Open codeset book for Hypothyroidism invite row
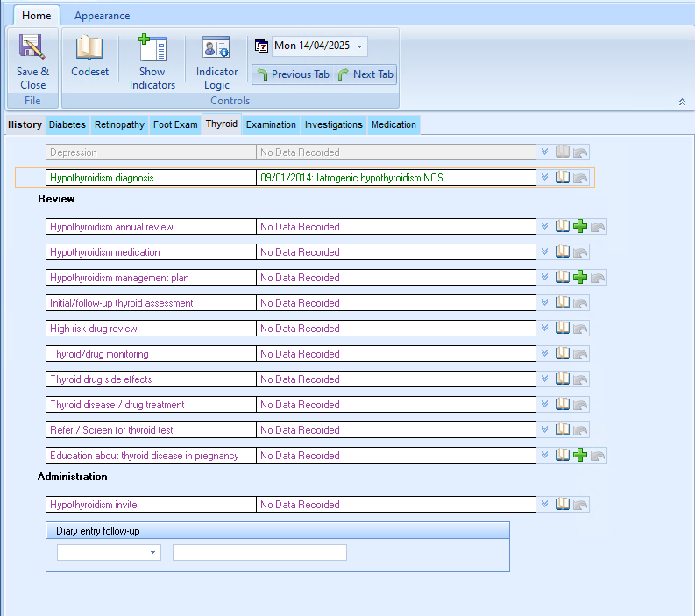The width and height of the screenshot is (695, 616). (563, 504)
